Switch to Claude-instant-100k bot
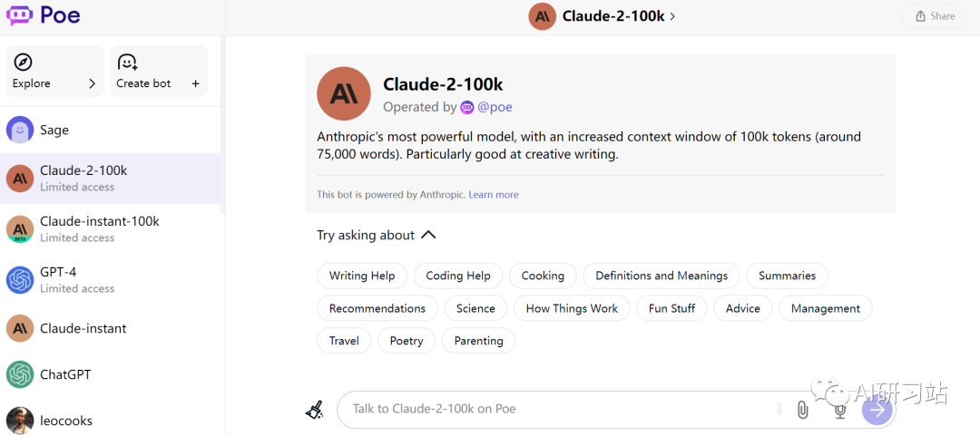This screenshot has height=436, width=980. point(110,228)
